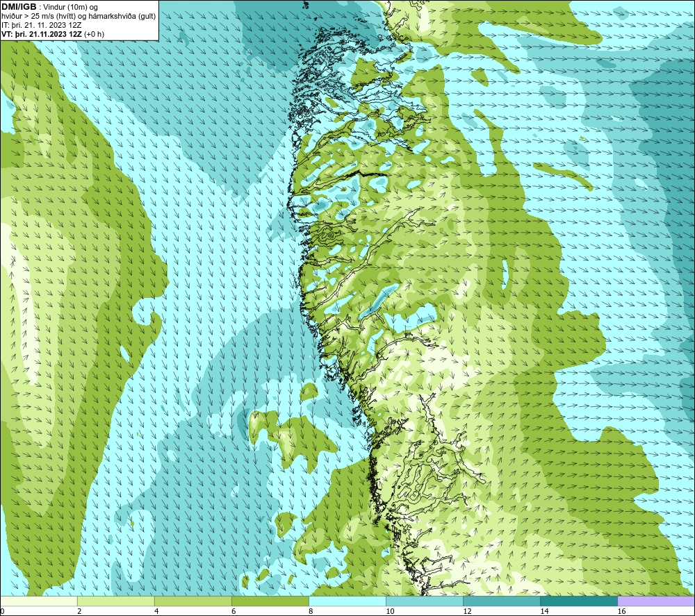Viewport: 695px width, 616px height.
Task: Click the scale label "0"
Action: click(x=2, y=611)
